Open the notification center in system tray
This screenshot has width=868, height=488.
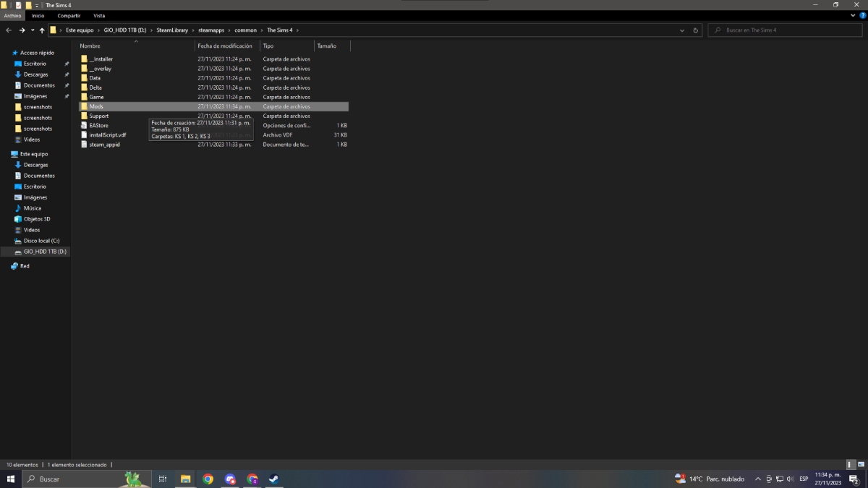[852, 479]
